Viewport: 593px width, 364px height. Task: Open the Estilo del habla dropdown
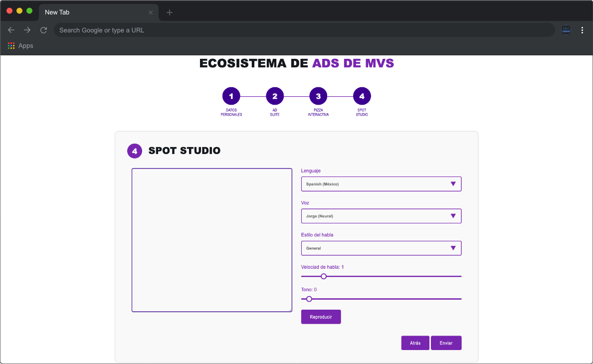(x=381, y=248)
